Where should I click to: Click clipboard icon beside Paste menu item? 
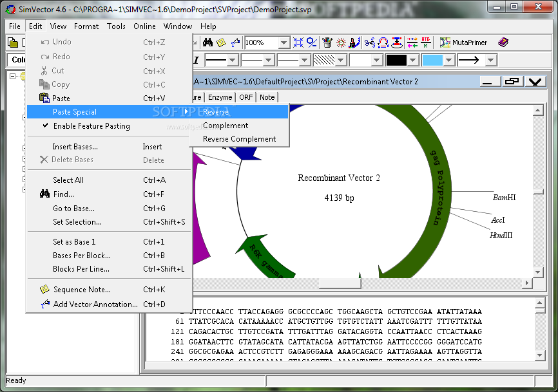[x=44, y=98]
